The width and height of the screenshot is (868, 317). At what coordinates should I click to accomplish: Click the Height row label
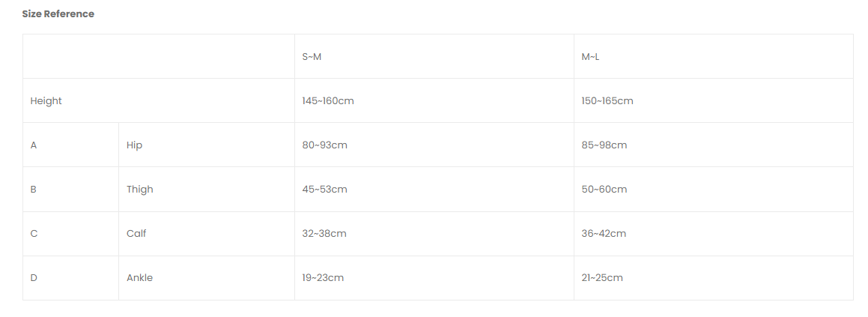pyautogui.click(x=46, y=101)
